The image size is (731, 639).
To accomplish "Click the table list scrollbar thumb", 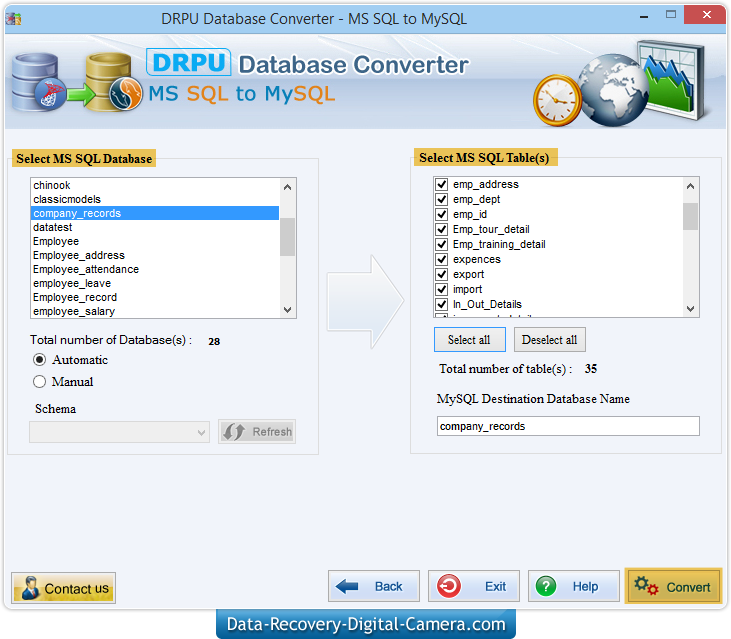I will coord(690,216).
